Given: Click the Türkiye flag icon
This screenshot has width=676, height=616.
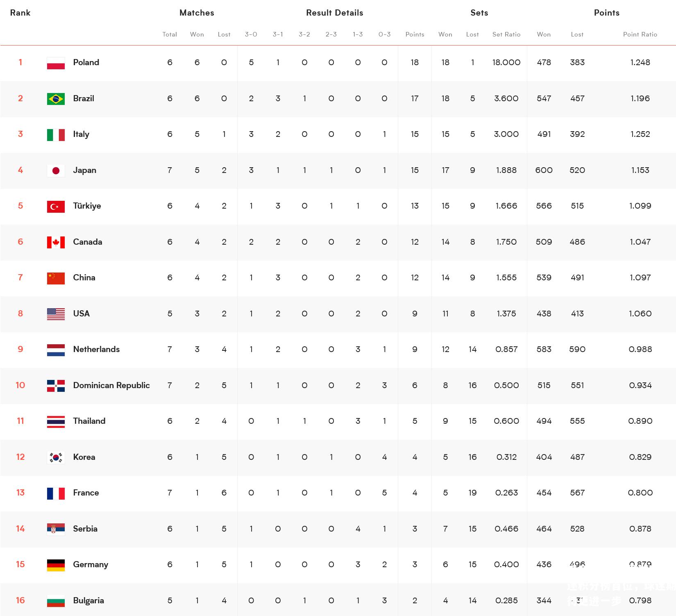Looking at the screenshot, I should [x=56, y=207].
